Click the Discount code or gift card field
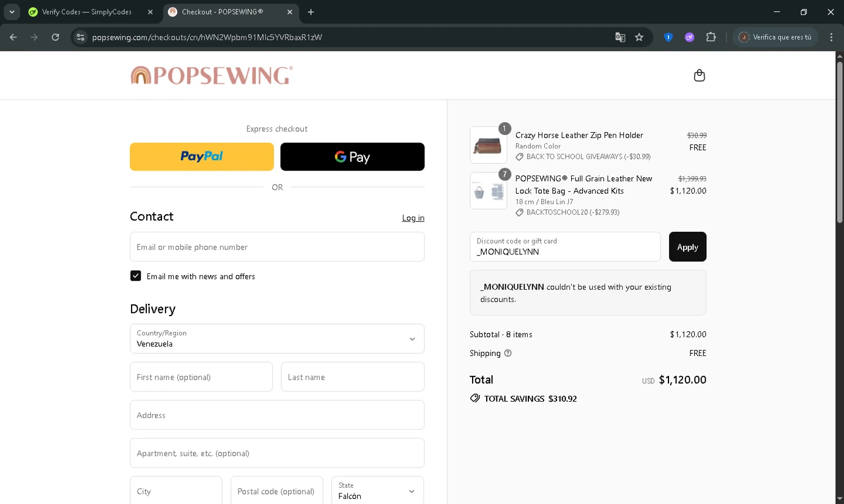Screen dimensions: 844x504 point(565,247)
